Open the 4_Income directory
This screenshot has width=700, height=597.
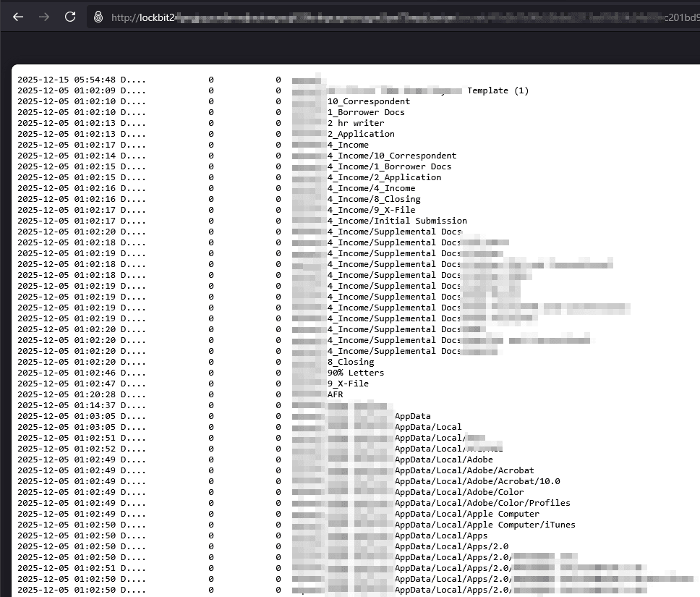point(349,145)
